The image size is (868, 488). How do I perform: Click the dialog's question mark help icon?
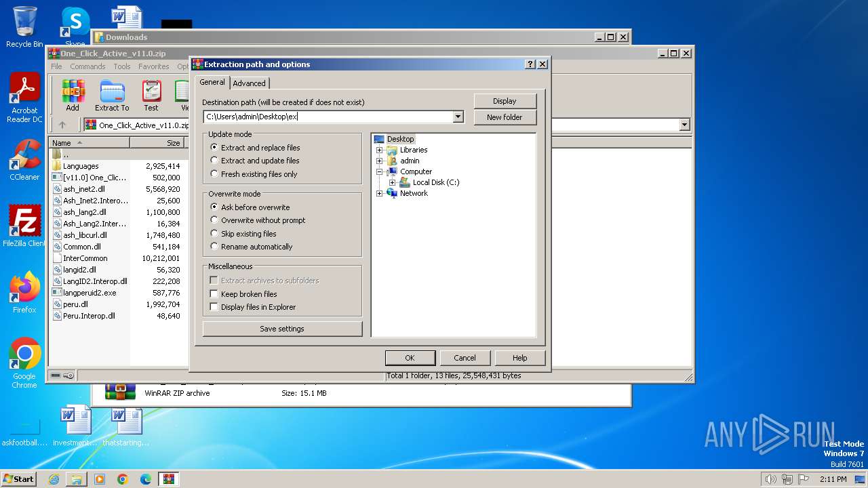click(530, 64)
